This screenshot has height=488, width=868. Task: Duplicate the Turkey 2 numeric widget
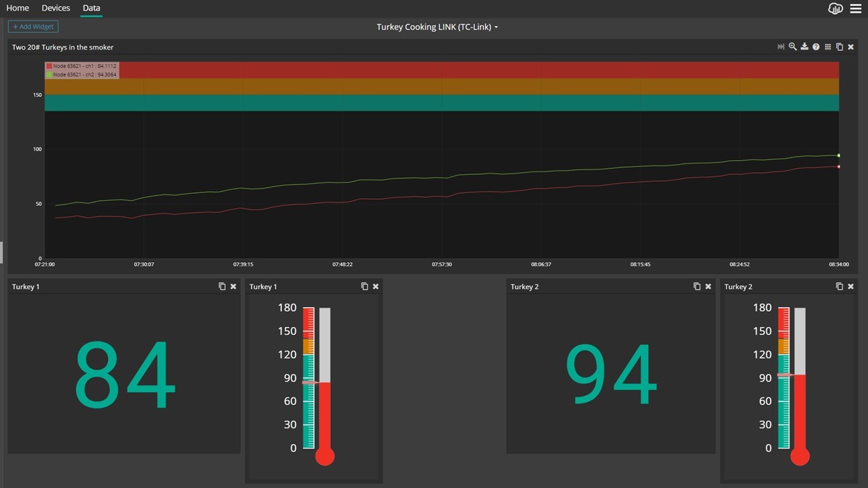pos(697,286)
